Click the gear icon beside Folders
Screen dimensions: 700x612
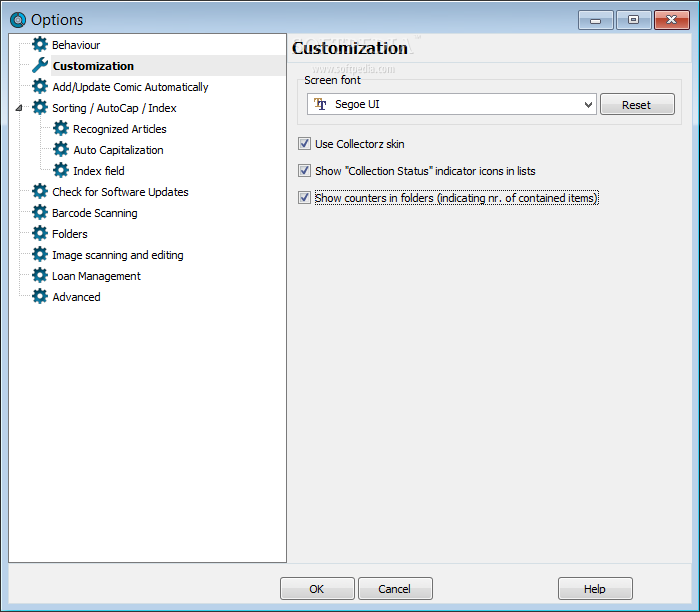pyautogui.click(x=40, y=233)
